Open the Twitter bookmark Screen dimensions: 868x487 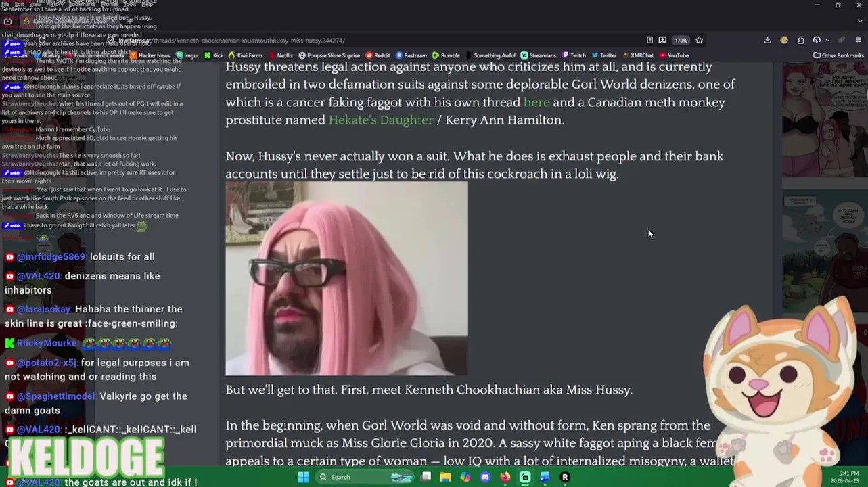(604, 55)
